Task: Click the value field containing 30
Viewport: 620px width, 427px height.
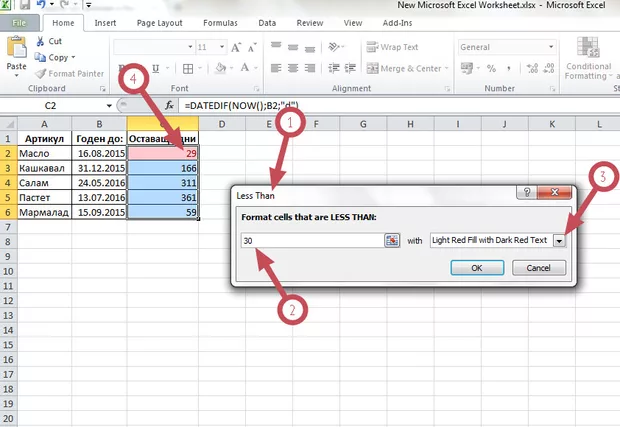Action: pos(312,240)
